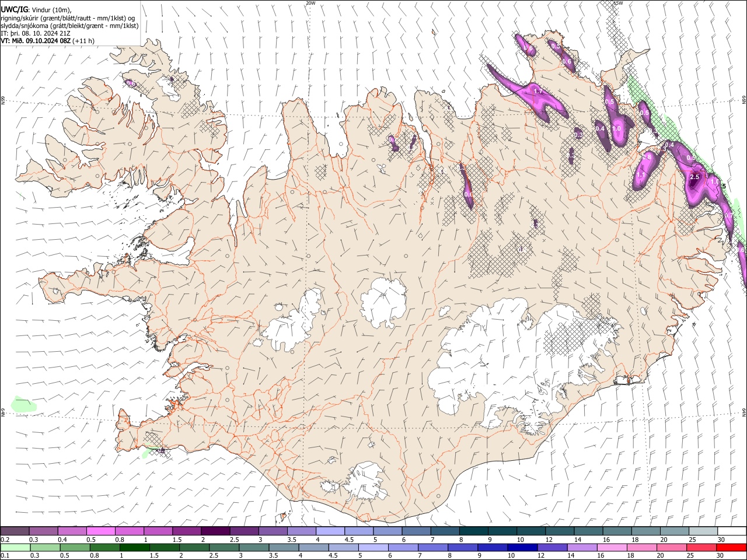Select the '1.1' precipitation value on the map
Viewport: 747px width, 560px height.
(641, 175)
